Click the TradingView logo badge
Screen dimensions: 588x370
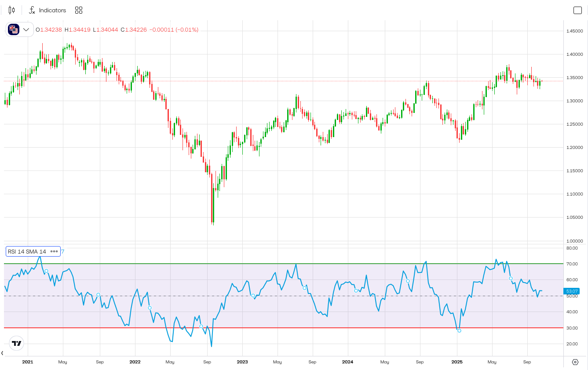(16, 343)
